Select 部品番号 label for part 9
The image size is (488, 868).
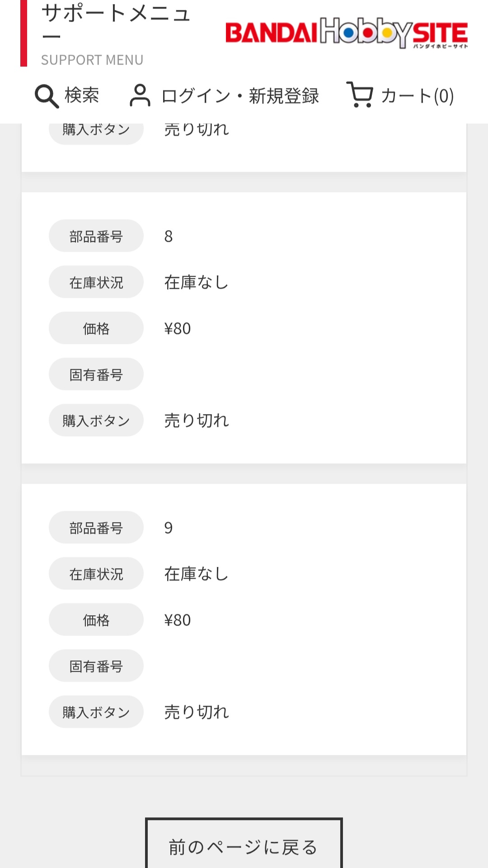click(x=96, y=528)
